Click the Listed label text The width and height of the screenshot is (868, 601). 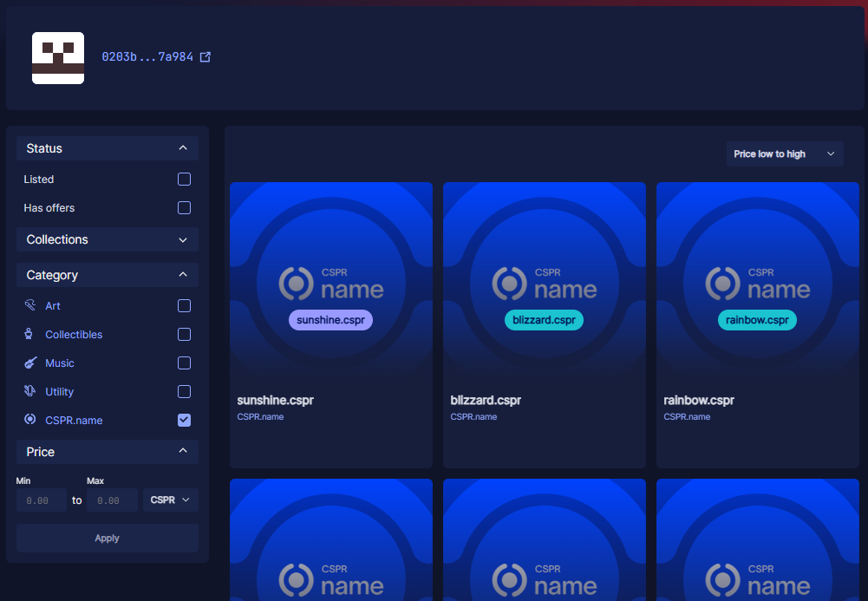tap(39, 180)
